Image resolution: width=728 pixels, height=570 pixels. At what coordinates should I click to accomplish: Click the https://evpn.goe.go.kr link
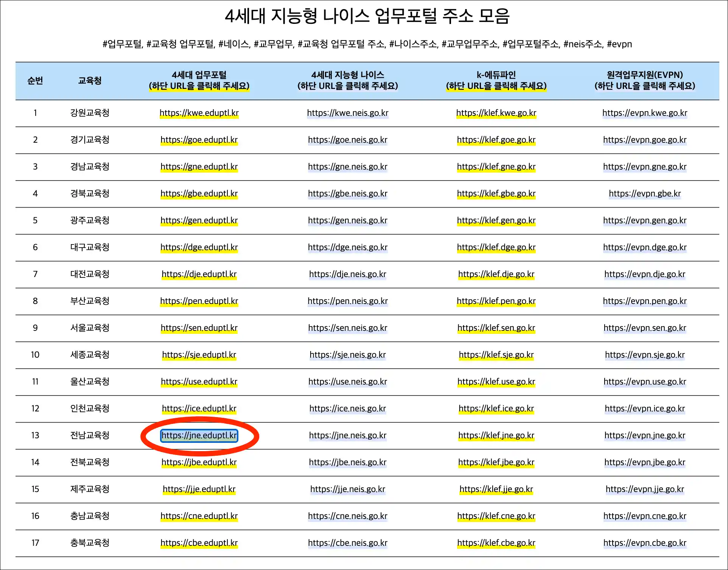645,140
